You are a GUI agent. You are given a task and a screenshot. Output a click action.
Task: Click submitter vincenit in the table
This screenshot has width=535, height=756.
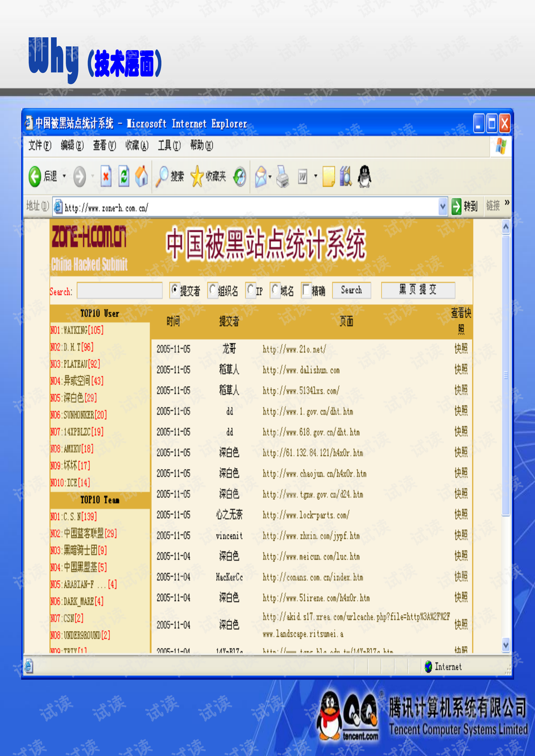229,535
